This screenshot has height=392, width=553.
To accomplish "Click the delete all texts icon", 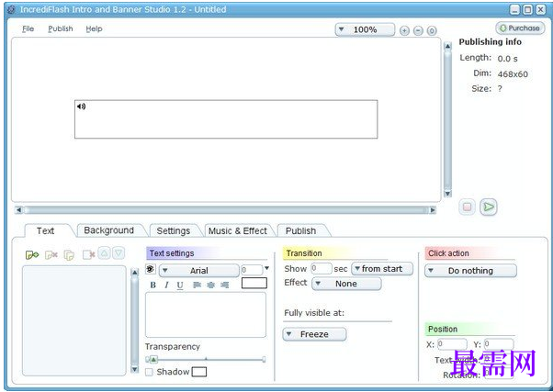I will tap(88, 254).
